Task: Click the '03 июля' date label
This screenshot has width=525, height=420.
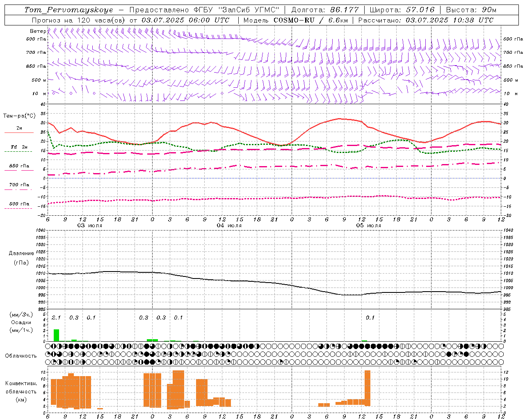Action: (x=90, y=225)
